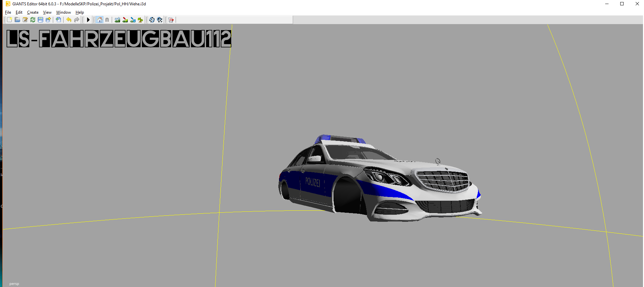
Task: Select the red terrain paint brush icon
Action: [x=125, y=20]
